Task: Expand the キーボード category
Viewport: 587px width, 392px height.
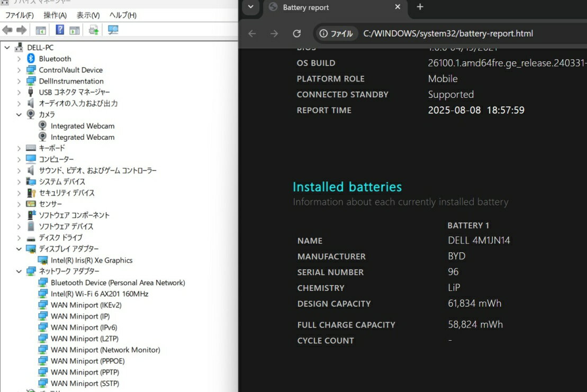Action: [19, 148]
